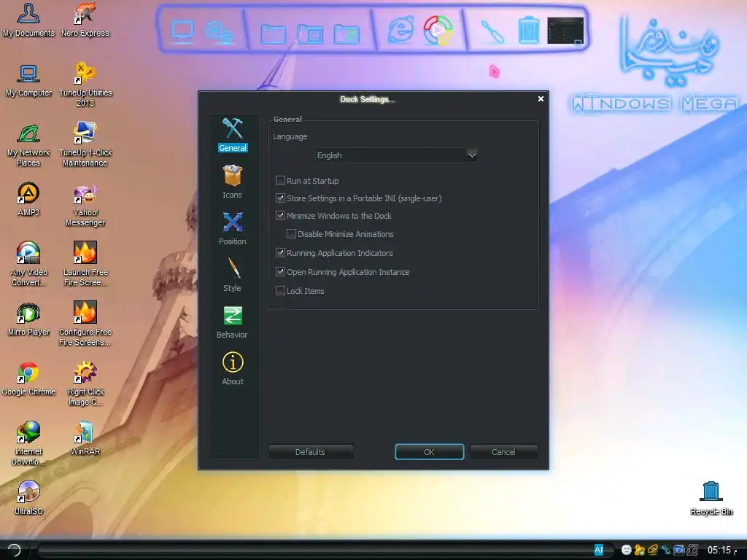Go to the Behavior settings tab
This screenshot has width=747, height=560.
233,322
